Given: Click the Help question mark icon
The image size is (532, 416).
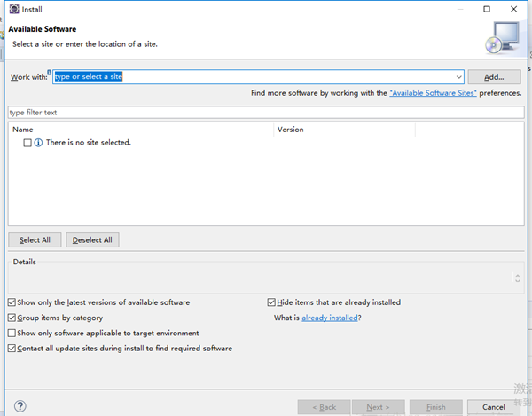Looking at the screenshot, I should [x=20, y=406].
